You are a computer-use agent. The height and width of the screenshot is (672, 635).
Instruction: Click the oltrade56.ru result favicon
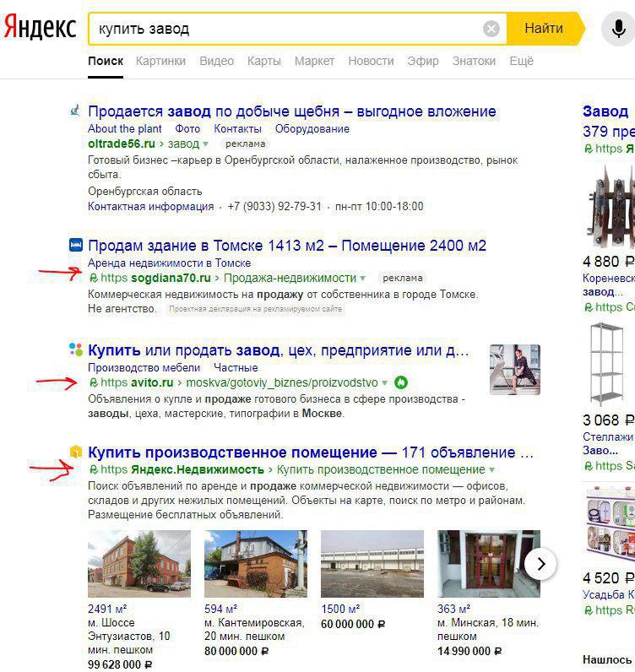(x=75, y=111)
